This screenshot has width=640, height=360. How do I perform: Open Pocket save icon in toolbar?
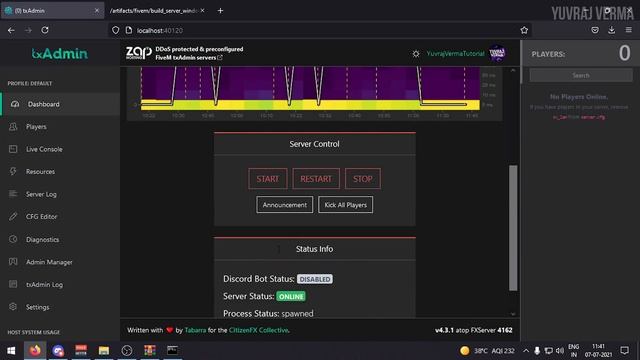[595, 30]
